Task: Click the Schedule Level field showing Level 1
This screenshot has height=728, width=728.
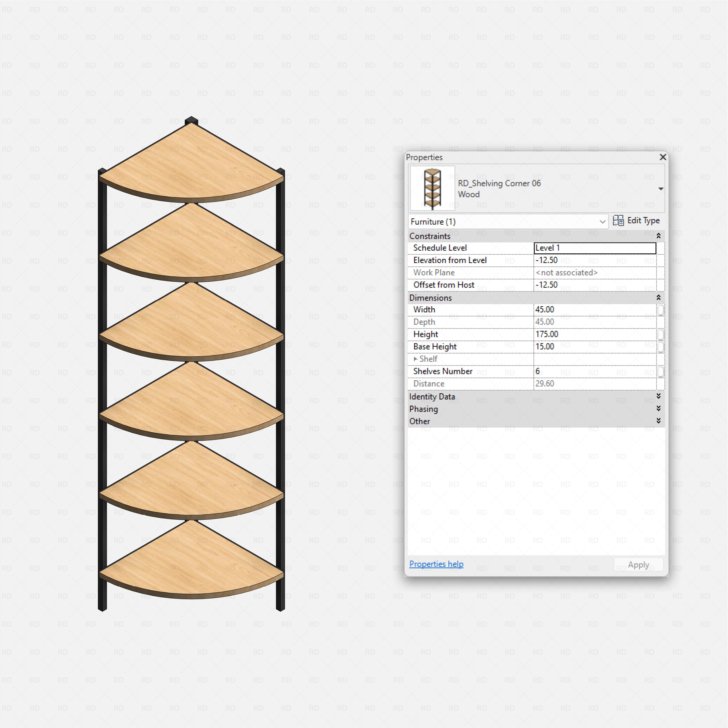Action: pyautogui.click(x=595, y=248)
